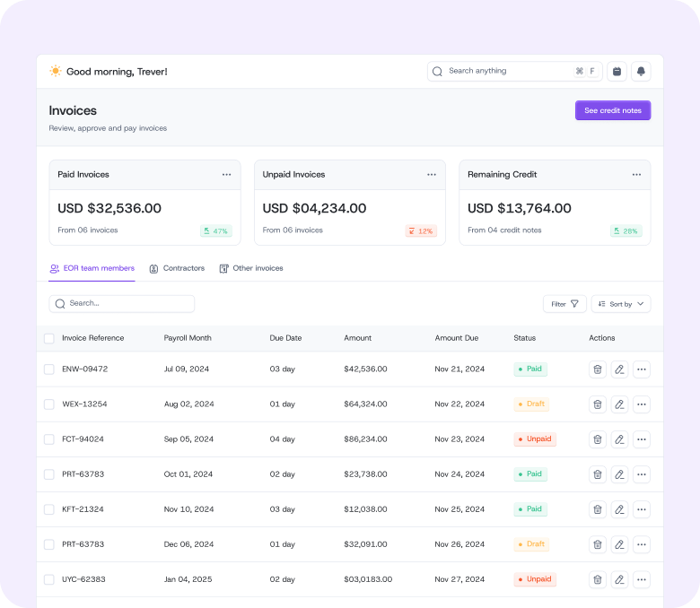Open more actions for invoice KFT-21324
The image size is (700, 608).
641,509
